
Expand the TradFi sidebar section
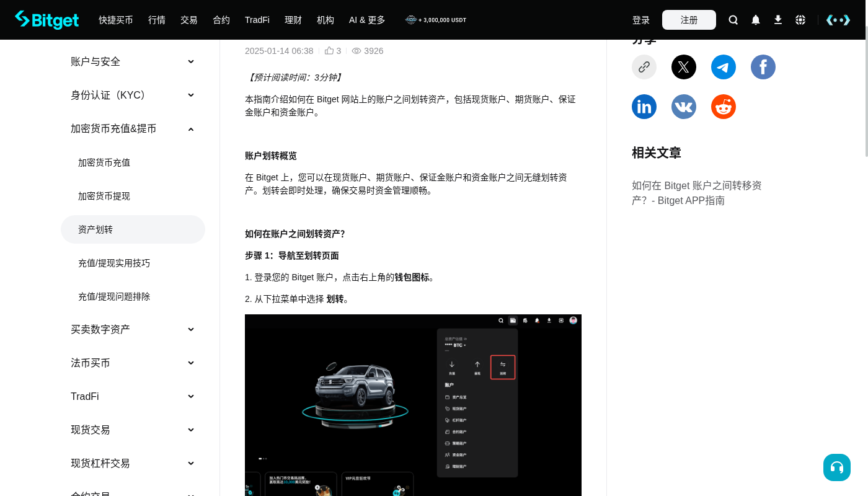pyautogui.click(x=133, y=396)
